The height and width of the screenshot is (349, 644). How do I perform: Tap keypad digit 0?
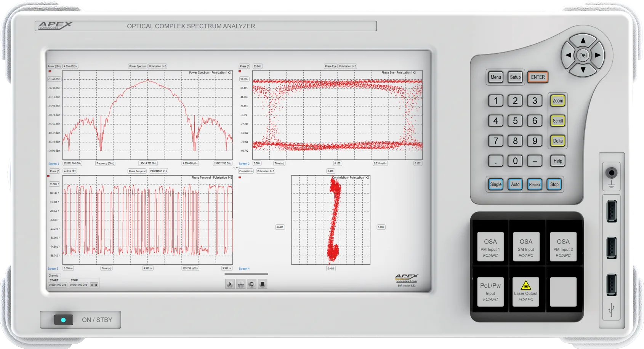coord(515,161)
